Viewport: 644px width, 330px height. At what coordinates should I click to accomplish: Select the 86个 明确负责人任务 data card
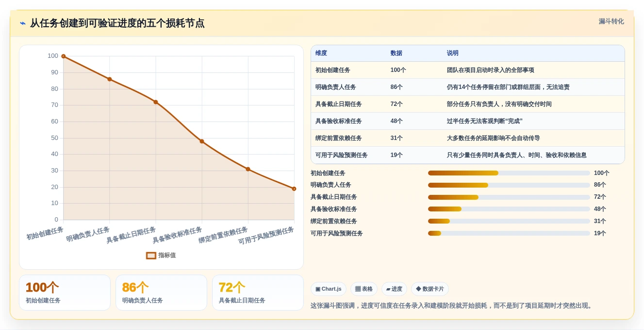161,293
